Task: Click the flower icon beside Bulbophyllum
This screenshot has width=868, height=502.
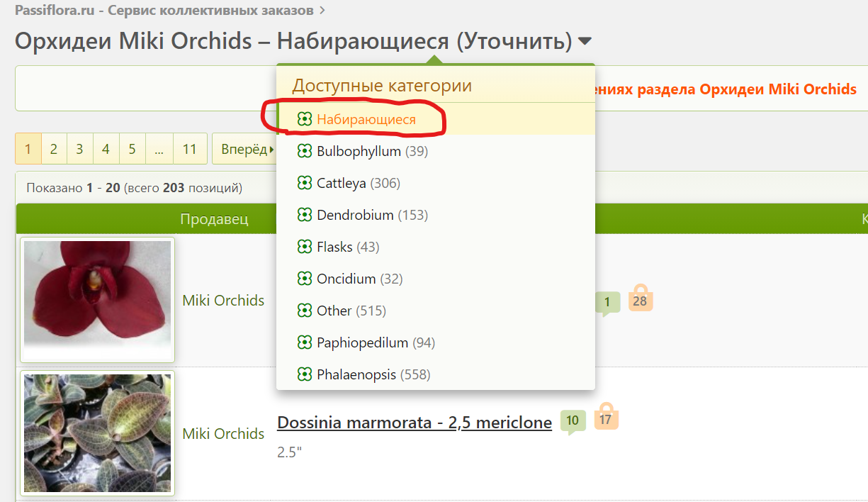Action: pyautogui.click(x=305, y=151)
